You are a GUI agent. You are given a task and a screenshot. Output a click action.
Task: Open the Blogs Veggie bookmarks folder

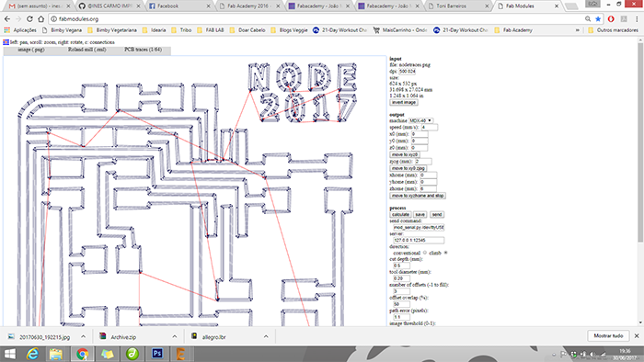(289, 30)
